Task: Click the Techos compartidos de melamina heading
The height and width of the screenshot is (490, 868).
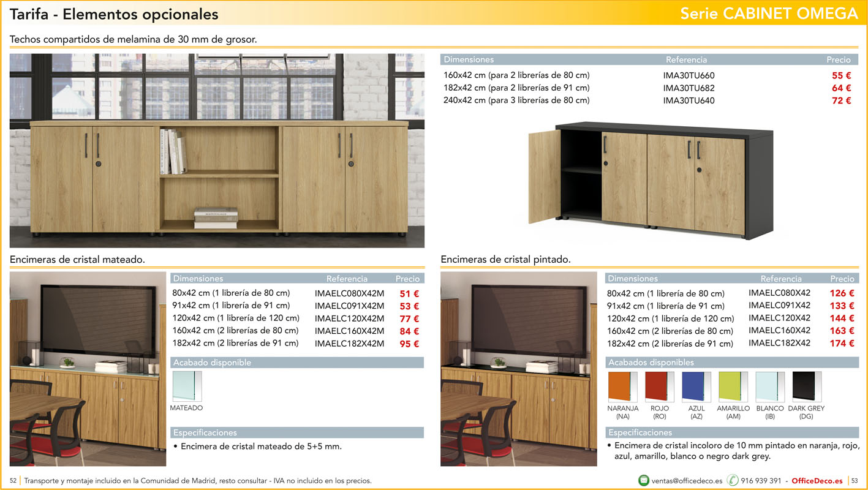Action: (134, 40)
